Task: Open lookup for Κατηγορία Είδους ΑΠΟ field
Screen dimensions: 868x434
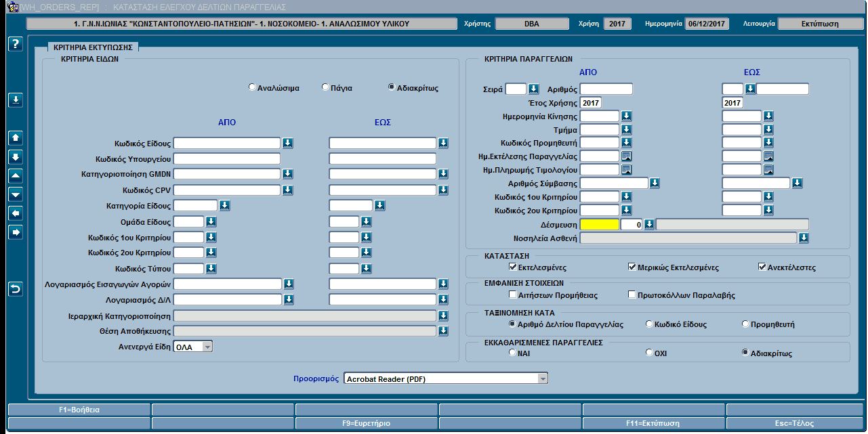Action: click(x=225, y=205)
